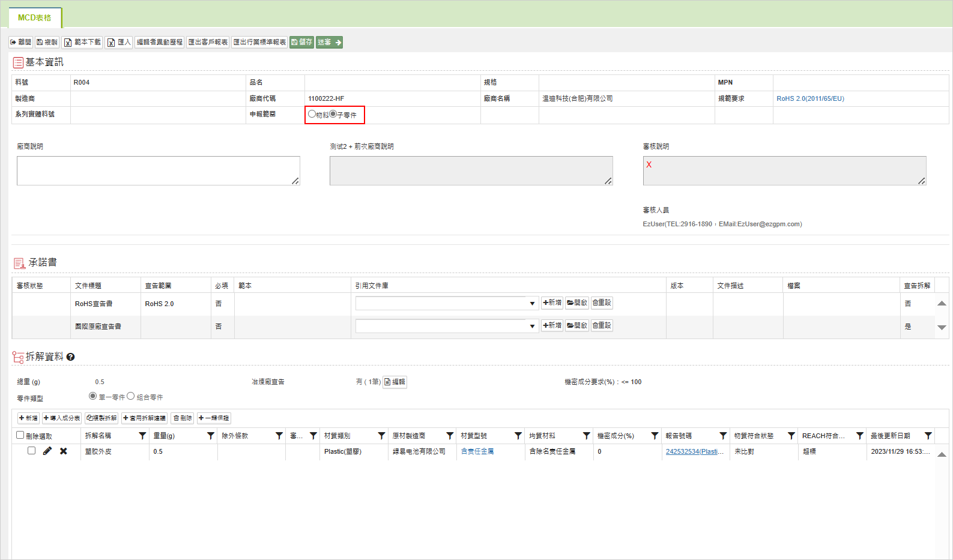
Task: Switch to the MCD表格 tab
Action: (x=35, y=17)
